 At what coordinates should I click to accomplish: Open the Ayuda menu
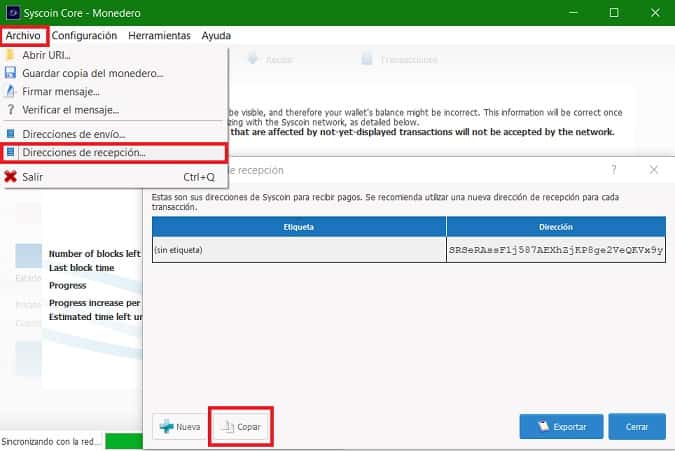point(216,36)
